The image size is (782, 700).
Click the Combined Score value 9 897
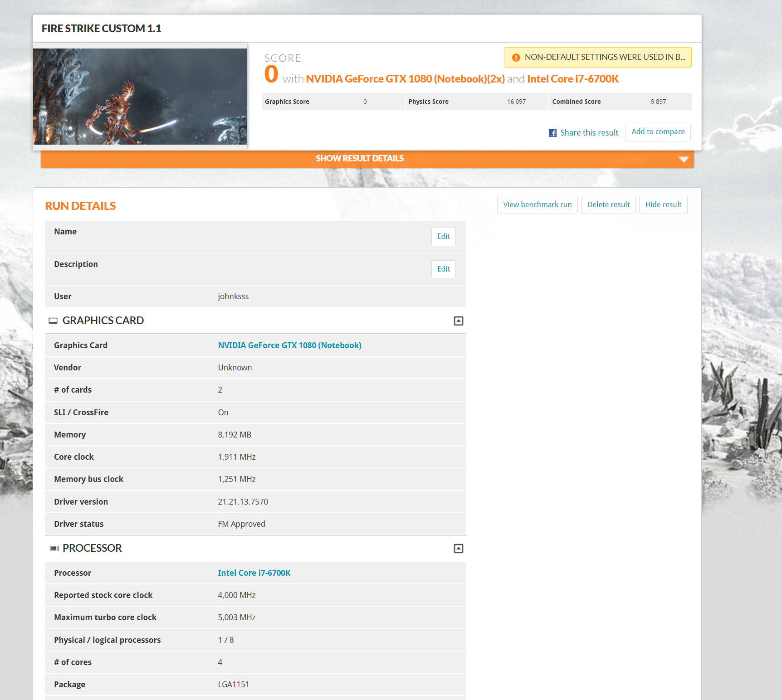[x=659, y=102]
